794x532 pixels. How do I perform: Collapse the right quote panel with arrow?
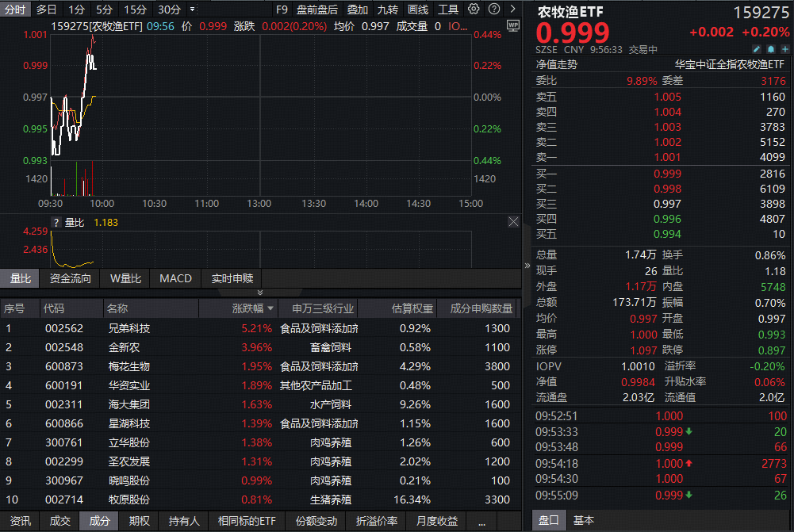(x=527, y=266)
